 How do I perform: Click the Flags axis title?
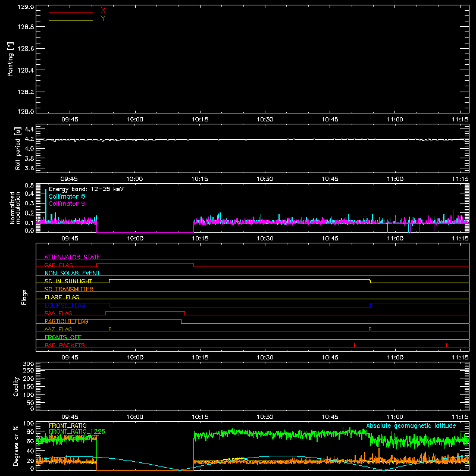coord(24,297)
